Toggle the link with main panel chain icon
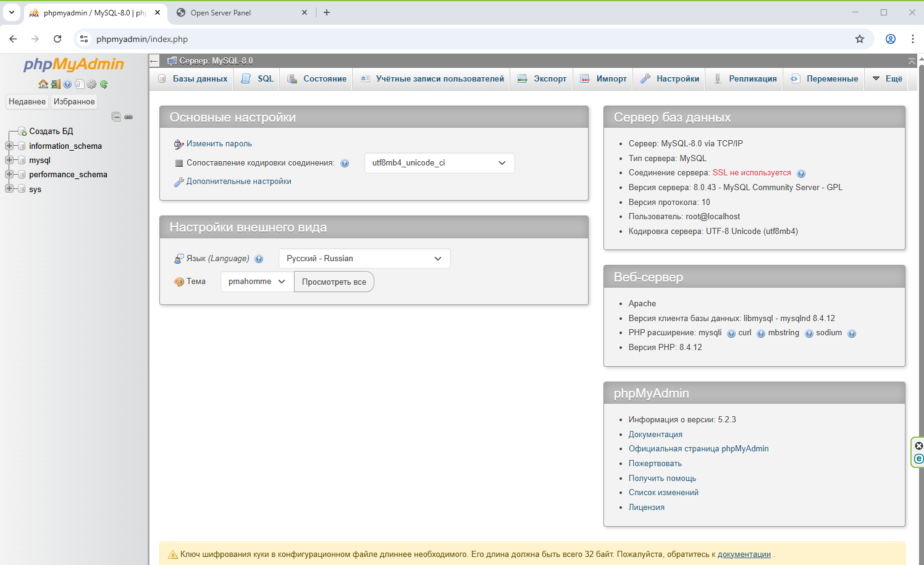Viewport: 924px width, 565px height. coord(128,117)
